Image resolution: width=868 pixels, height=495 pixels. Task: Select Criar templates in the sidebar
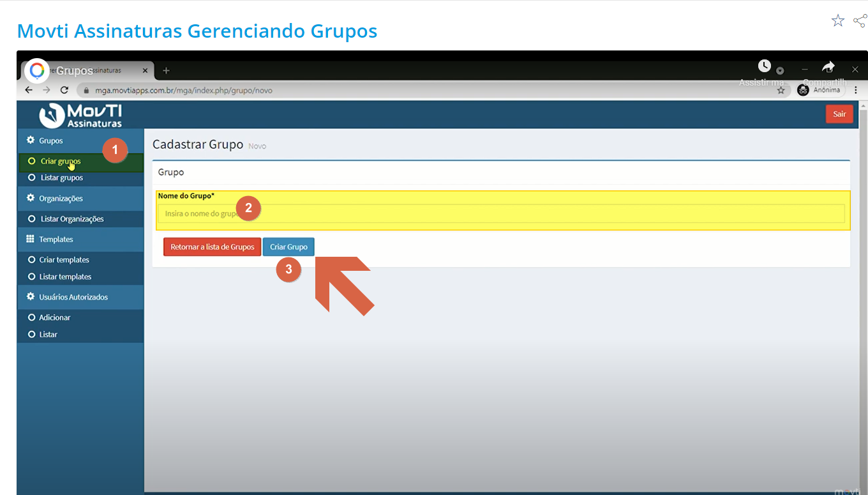click(80, 259)
